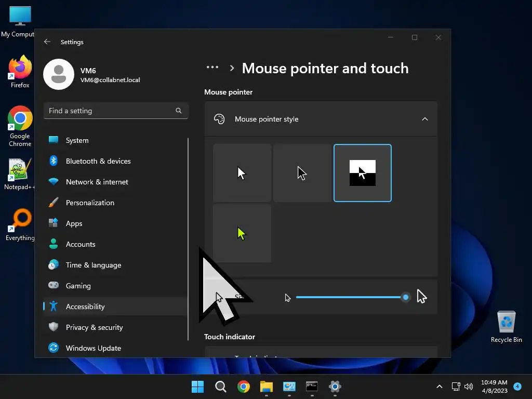Click the Windows Update sync icon
The width and height of the screenshot is (532, 399).
[x=54, y=348]
